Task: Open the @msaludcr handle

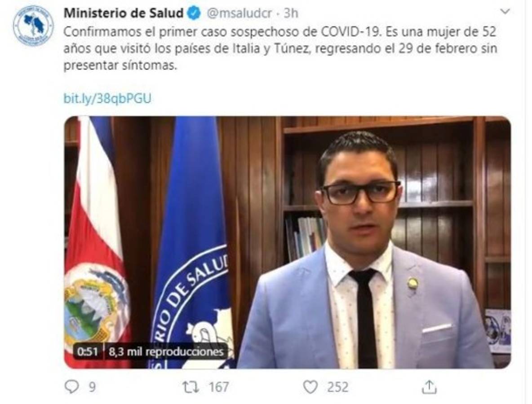Action: pyautogui.click(x=239, y=13)
